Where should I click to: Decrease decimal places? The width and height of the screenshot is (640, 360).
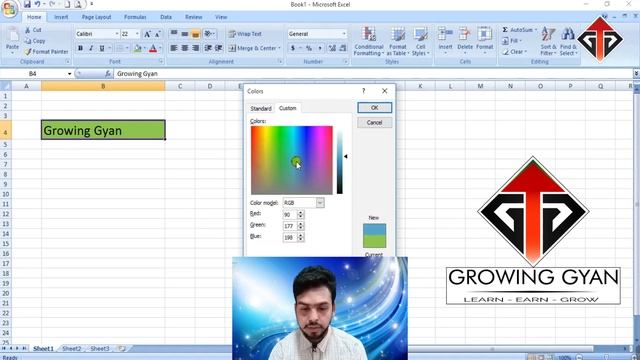(x=343, y=48)
